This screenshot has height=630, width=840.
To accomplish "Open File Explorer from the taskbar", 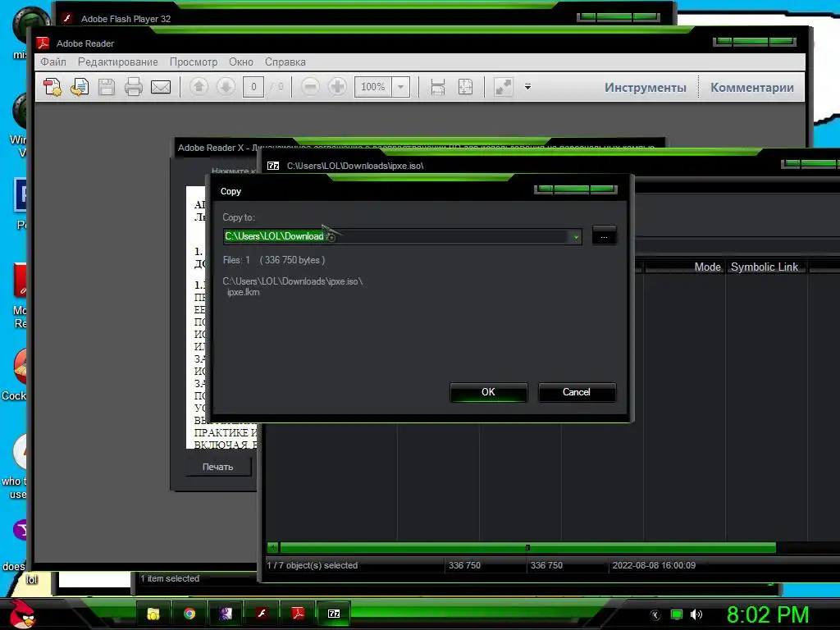I will (x=153, y=614).
